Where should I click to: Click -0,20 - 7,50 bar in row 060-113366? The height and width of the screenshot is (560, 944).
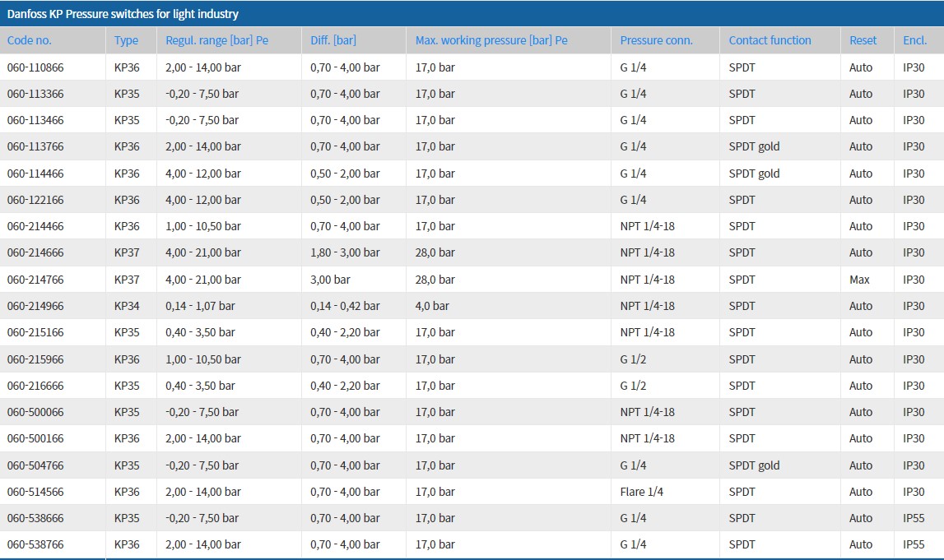point(202,94)
